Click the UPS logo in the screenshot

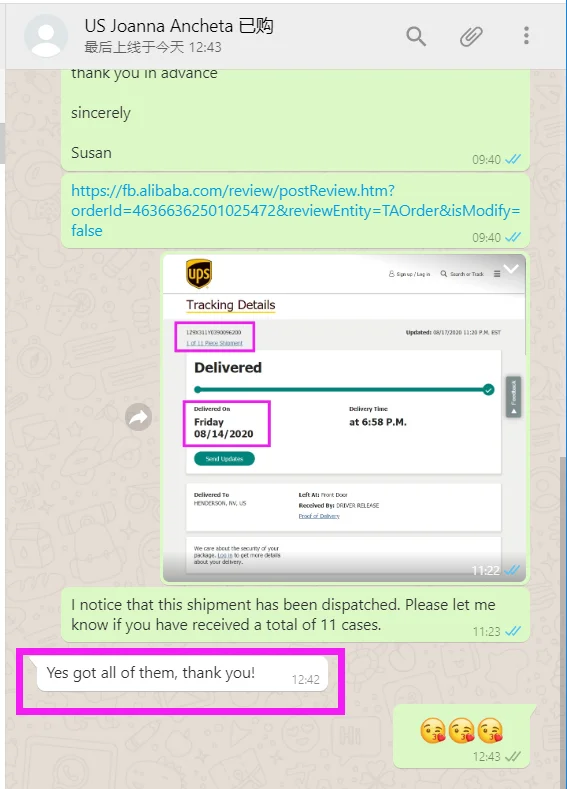tap(199, 273)
